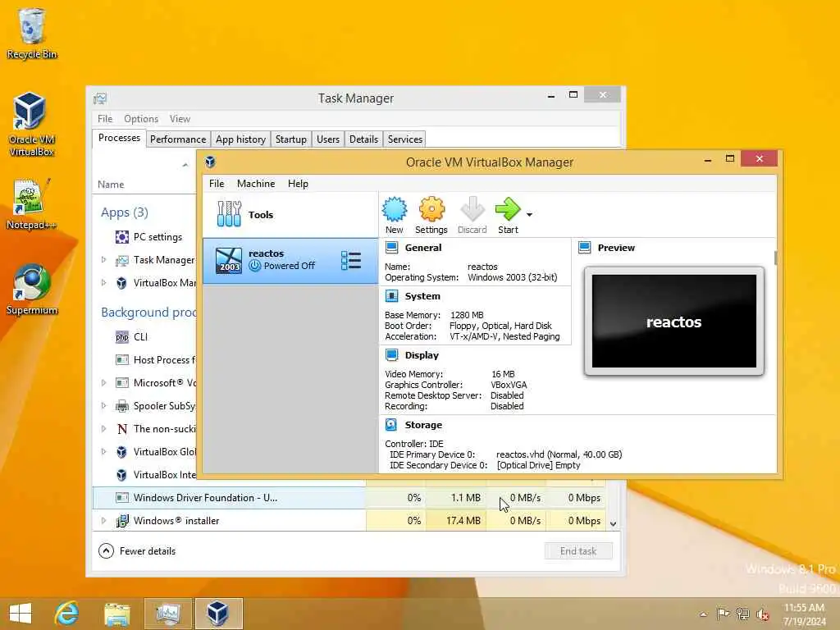The image size is (840, 630).
Task: Expand the Microsoft background process row
Action: [104, 382]
